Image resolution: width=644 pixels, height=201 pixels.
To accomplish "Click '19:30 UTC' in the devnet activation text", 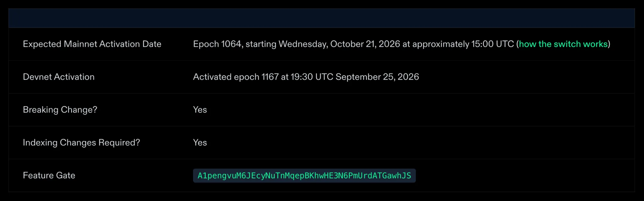I will coord(312,77).
